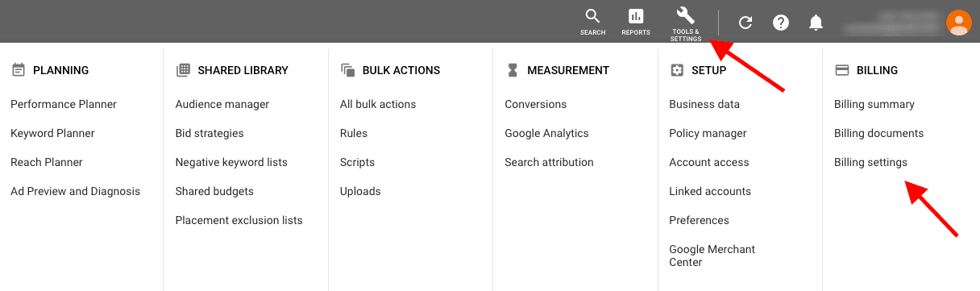Select Audience manager
Viewport: 980px width, 291px height.
coord(222,104)
